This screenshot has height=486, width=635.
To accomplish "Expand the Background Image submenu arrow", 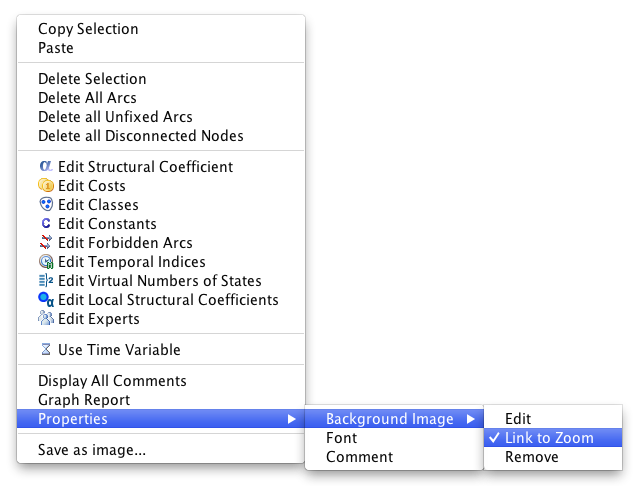I will pyautogui.click(x=470, y=419).
